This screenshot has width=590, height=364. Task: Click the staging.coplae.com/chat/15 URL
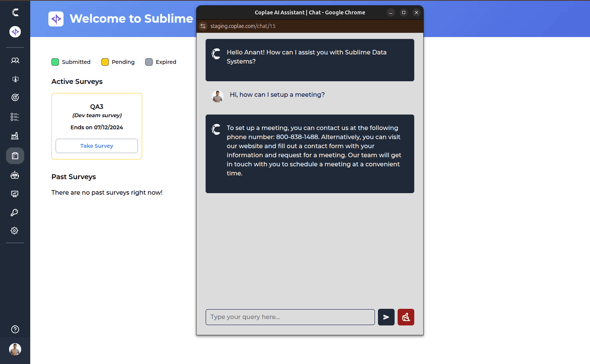pyautogui.click(x=243, y=26)
